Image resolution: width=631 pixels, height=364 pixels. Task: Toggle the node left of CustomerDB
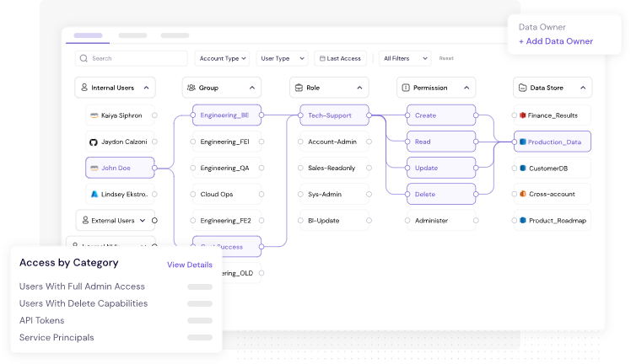514,168
